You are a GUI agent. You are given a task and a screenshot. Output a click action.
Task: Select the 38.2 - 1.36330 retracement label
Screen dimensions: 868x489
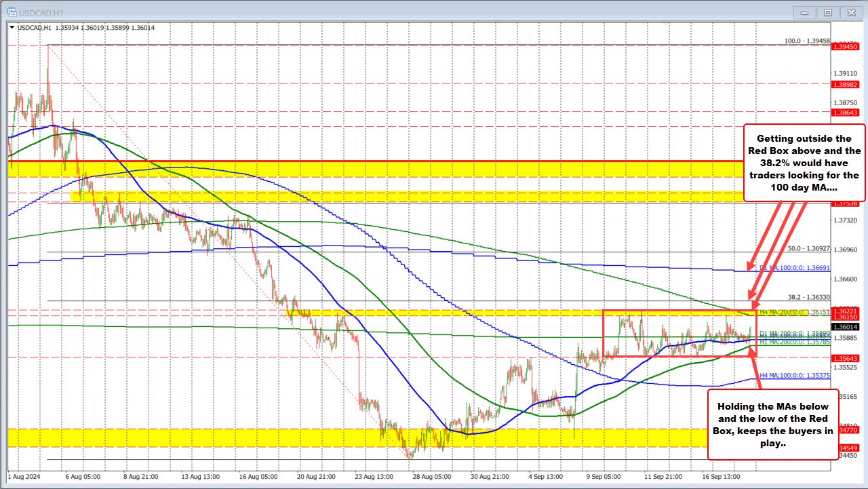(x=808, y=297)
